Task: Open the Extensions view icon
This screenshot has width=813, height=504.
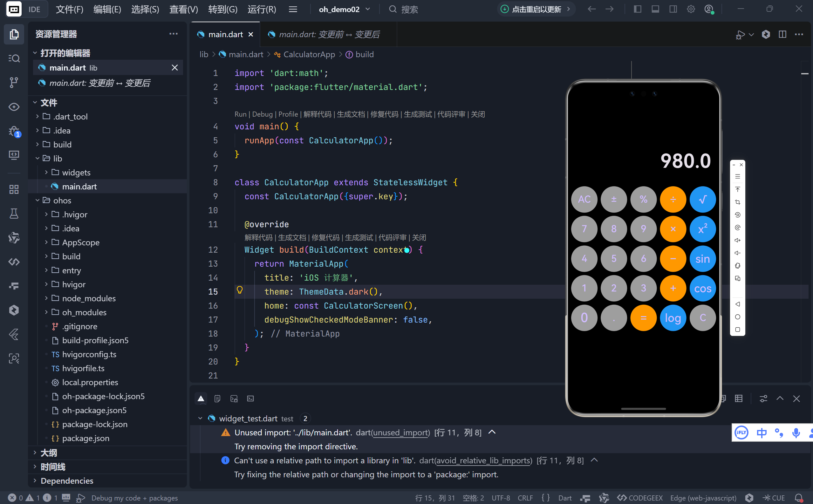Action: [x=14, y=189]
